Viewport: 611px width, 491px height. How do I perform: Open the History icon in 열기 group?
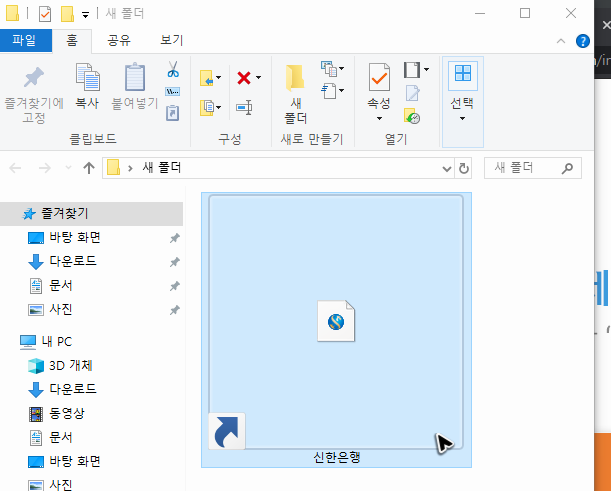click(412, 116)
